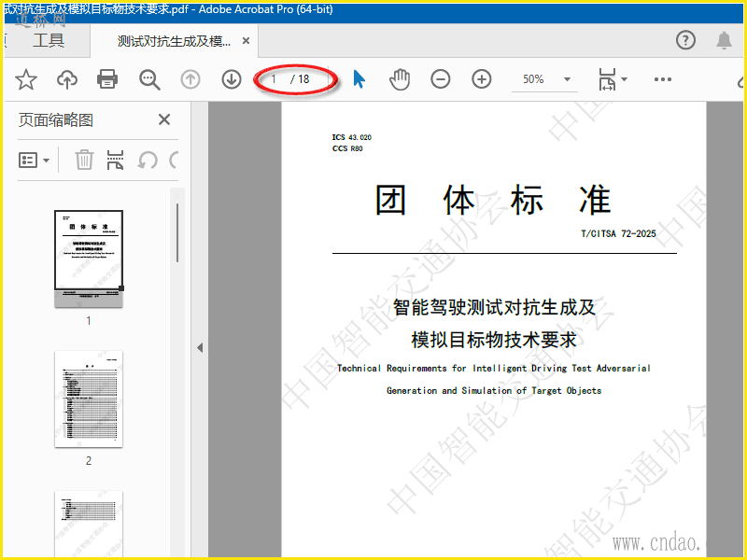Screen dimensions: 747x560
Task: Select the 测试对抗生成及模... document tab
Action: tap(174, 41)
